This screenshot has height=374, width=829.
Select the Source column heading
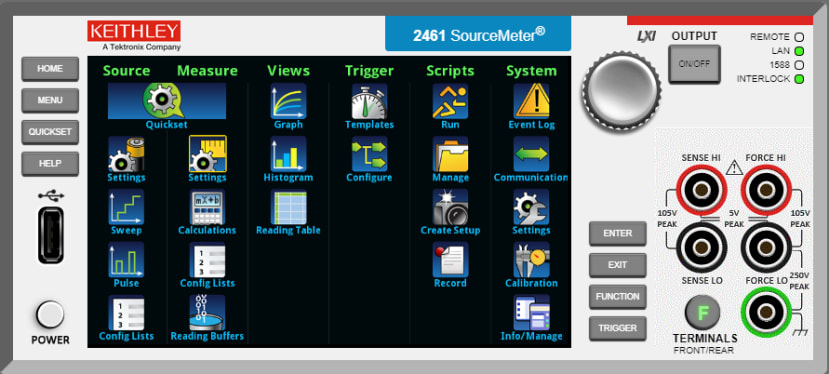126,71
